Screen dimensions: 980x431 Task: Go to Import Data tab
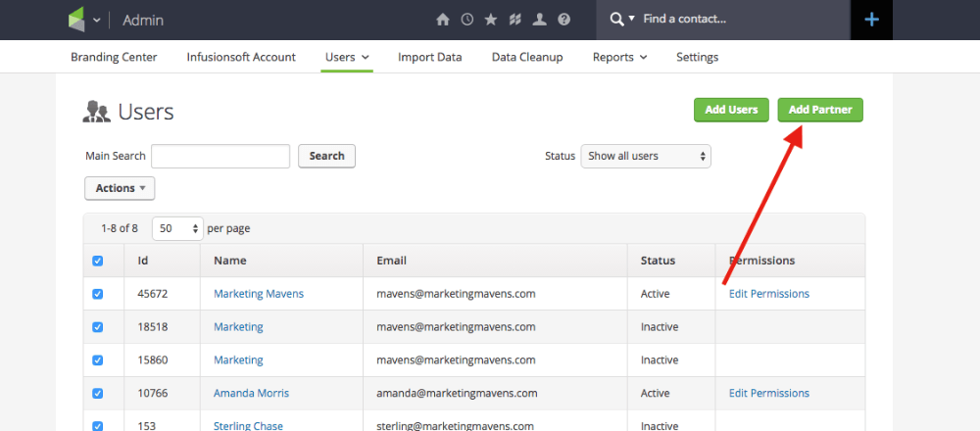[x=430, y=57]
